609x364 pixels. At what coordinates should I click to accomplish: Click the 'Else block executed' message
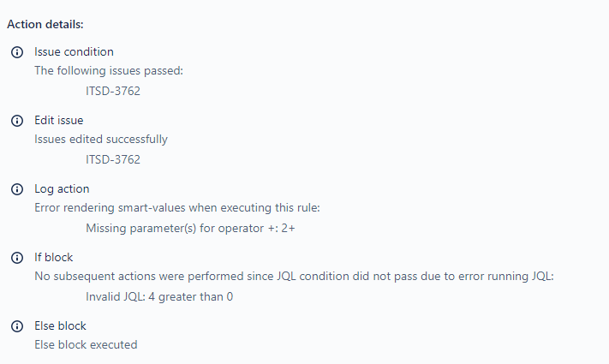(86, 344)
